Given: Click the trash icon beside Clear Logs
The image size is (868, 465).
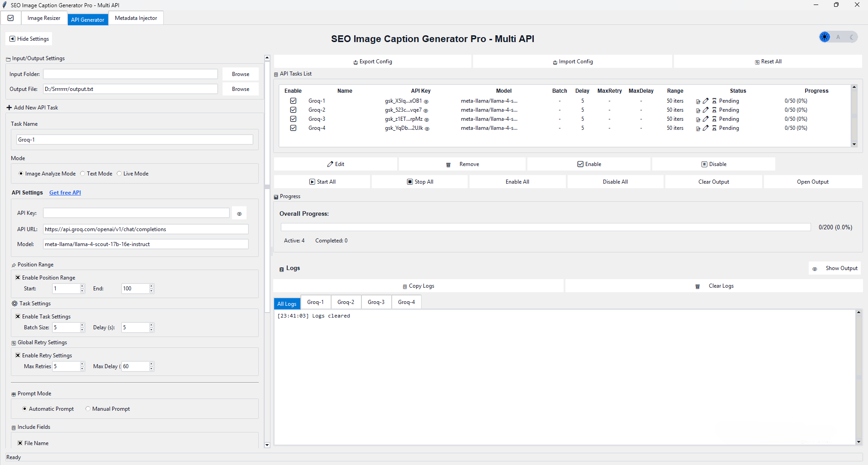Looking at the screenshot, I should tap(697, 286).
